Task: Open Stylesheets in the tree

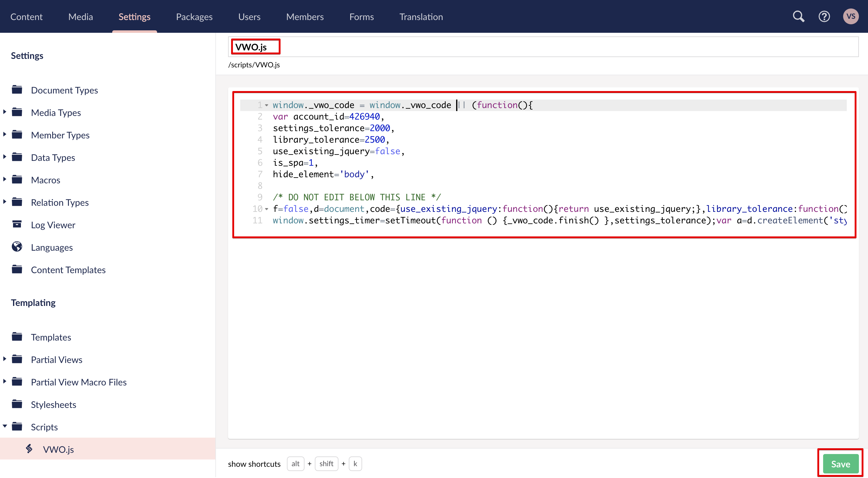Action: pos(53,405)
